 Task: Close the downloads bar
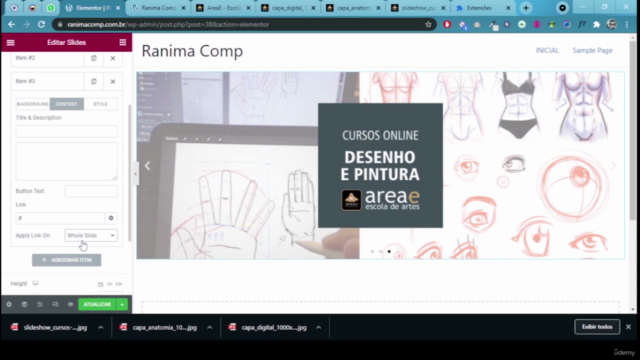[x=628, y=327]
